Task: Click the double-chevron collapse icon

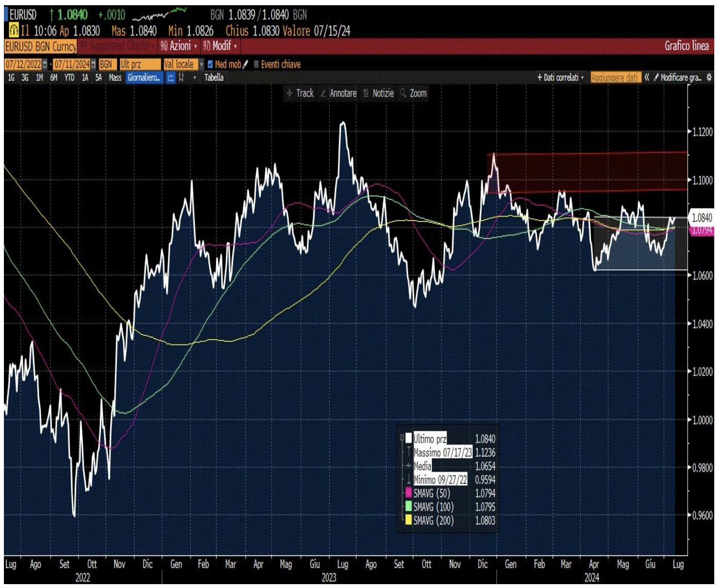Action: coord(646,78)
